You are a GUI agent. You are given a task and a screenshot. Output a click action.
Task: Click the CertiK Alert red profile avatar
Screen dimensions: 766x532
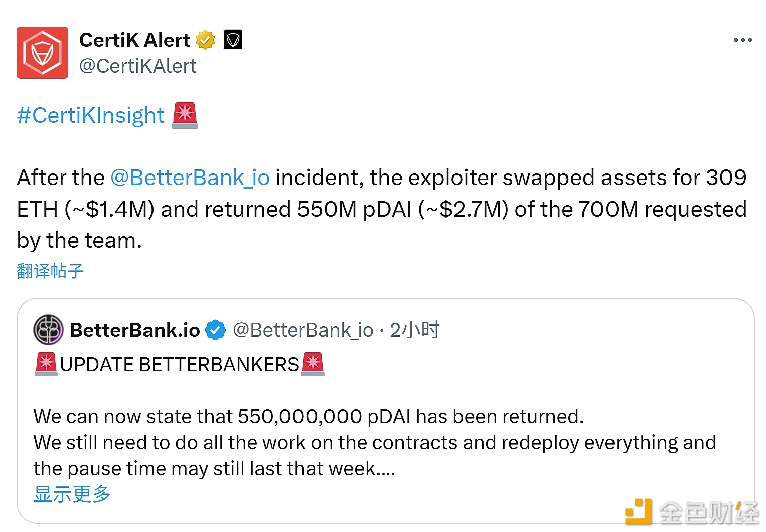coord(42,53)
